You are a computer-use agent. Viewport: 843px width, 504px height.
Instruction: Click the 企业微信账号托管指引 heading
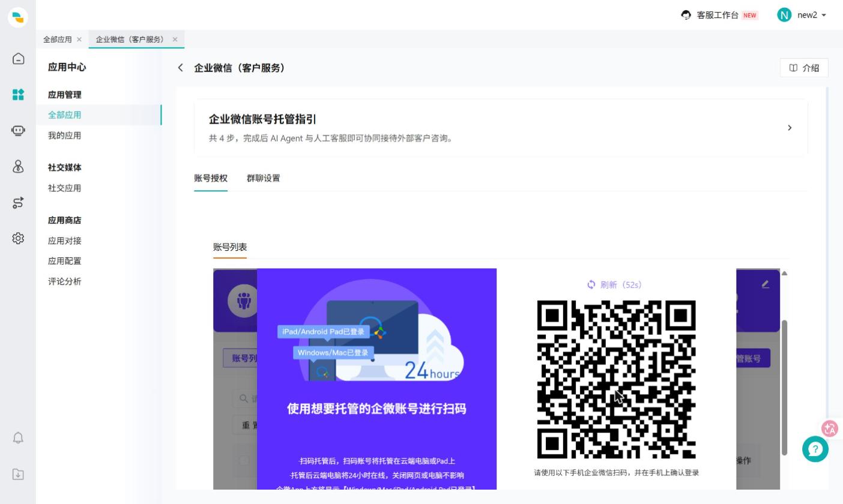[262, 119]
